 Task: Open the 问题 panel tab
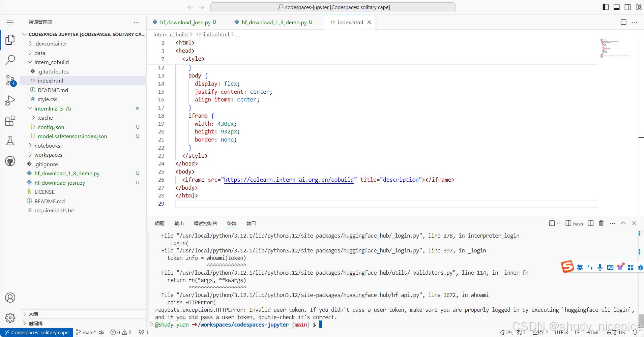[x=160, y=223]
